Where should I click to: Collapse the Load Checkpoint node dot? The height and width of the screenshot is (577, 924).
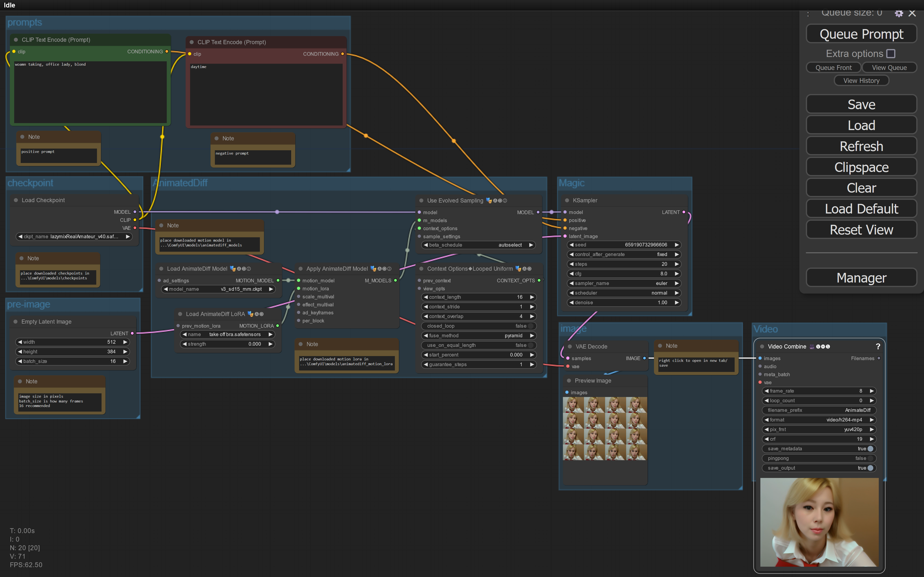click(16, 200)
